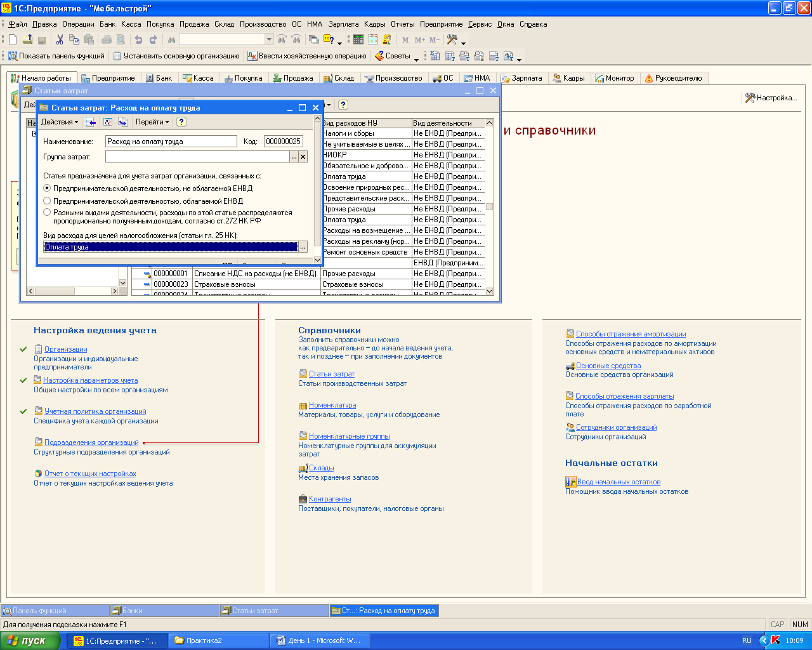This screenshot has height=650, width=812.
Task: Click the Copy toolbar icon
Action: (x=74, y=39)
